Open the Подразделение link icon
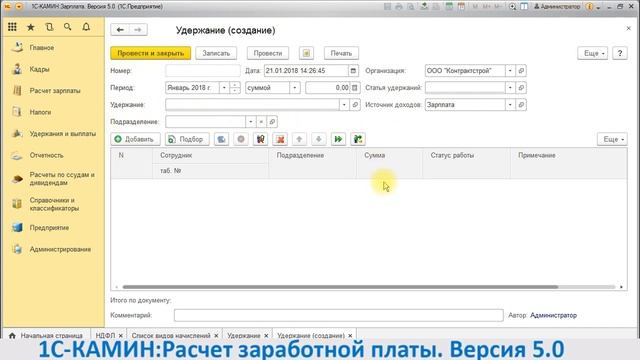Screen dimensions: 640x360 click(x=272, y=122)
